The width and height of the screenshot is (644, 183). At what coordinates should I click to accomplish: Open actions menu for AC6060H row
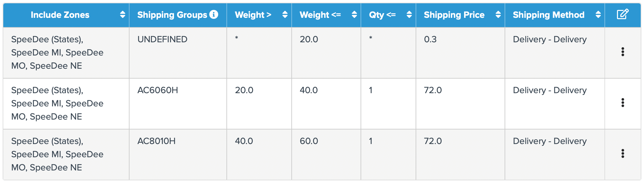click(x=622, y=103)
